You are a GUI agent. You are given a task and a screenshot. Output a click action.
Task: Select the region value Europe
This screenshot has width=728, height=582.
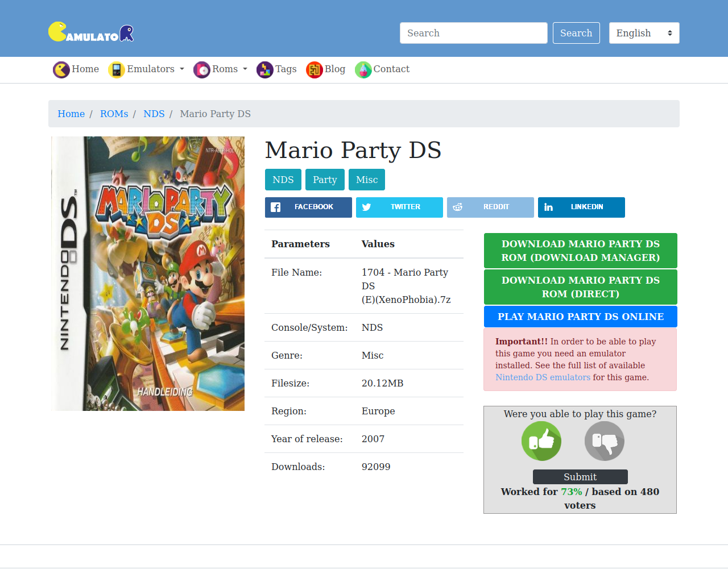378,411
